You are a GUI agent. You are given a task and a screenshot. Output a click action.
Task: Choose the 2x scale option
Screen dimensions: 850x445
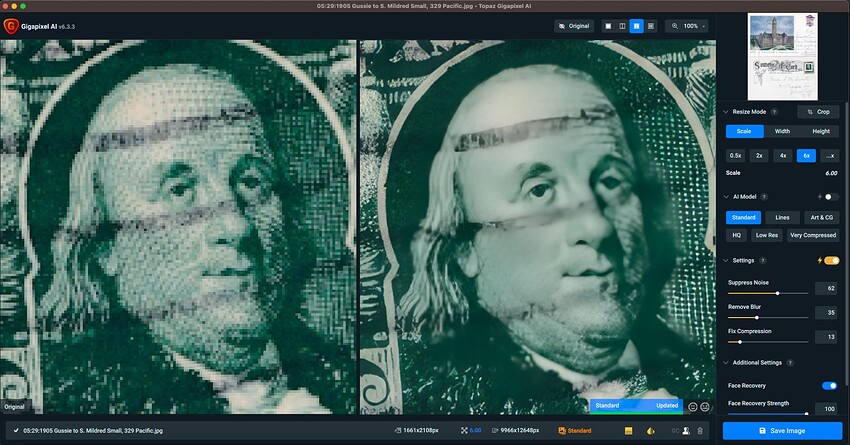pos(759,156)
